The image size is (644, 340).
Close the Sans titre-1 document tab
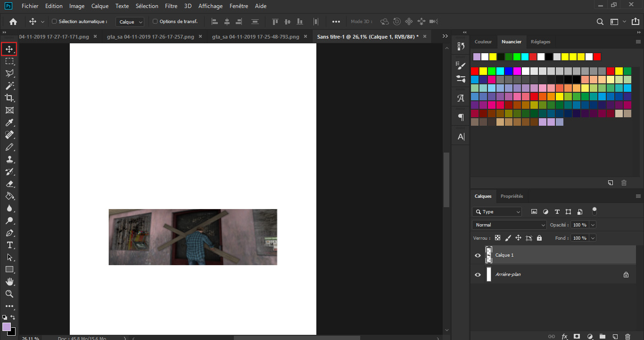[424, 36]
